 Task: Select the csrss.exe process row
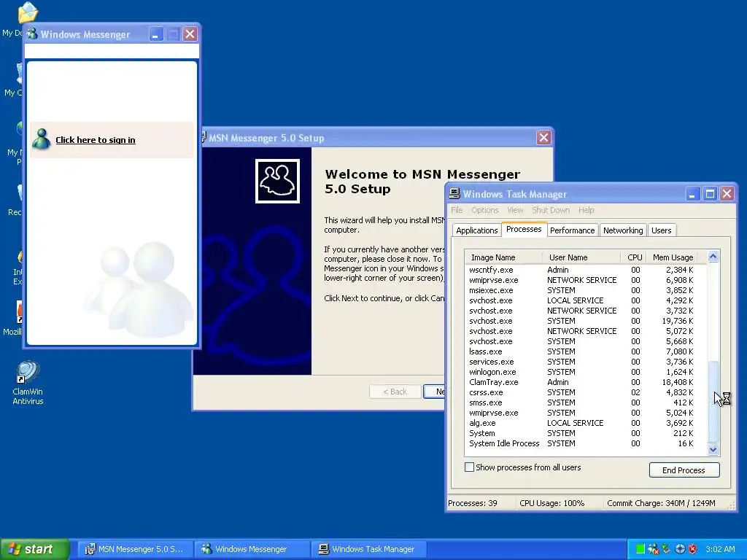pyautogui.click(x=581, y=392)
